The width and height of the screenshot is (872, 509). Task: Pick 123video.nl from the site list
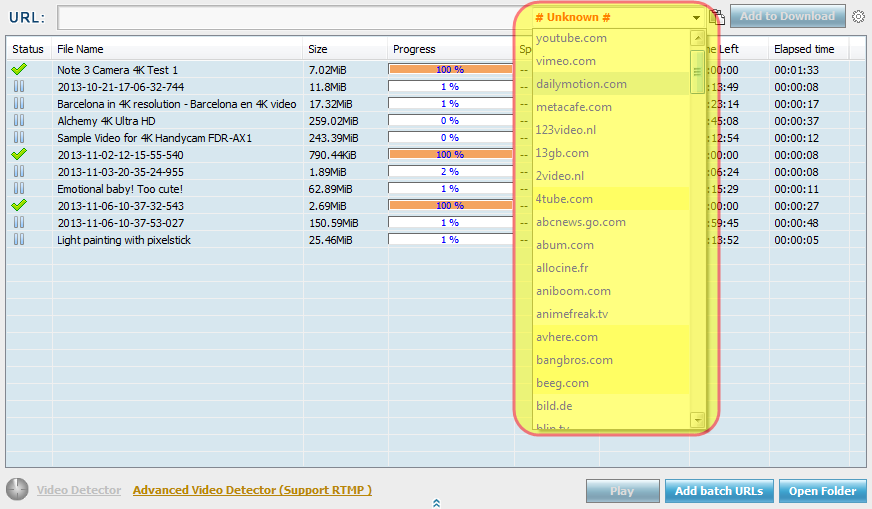click(611, 130)
